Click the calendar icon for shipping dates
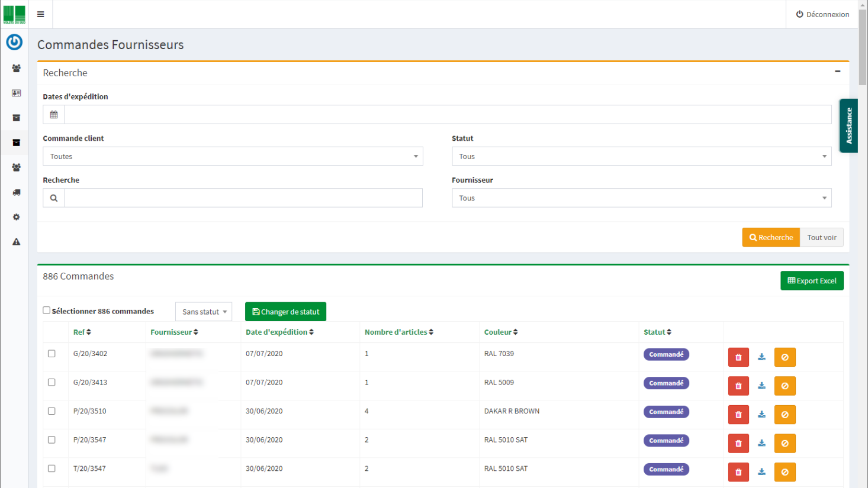Screen dimensions: 868x488 point(54,115)
